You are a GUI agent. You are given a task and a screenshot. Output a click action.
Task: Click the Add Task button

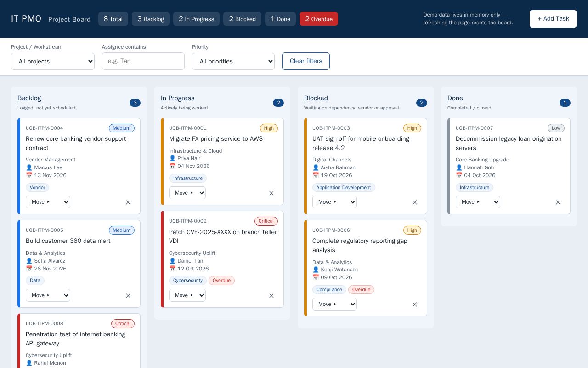[553, 19]
